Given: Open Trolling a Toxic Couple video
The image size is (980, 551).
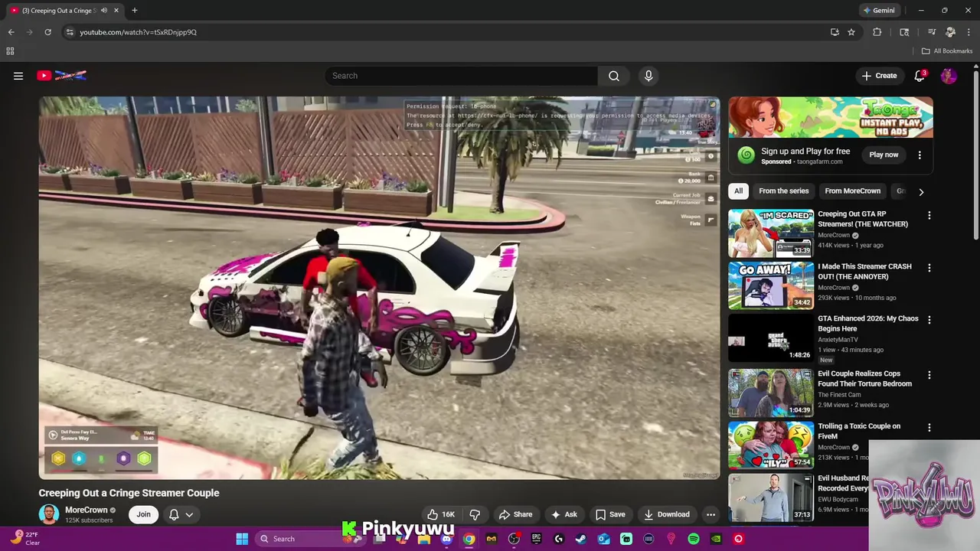Looking at the screenshot, I should 859,431.
